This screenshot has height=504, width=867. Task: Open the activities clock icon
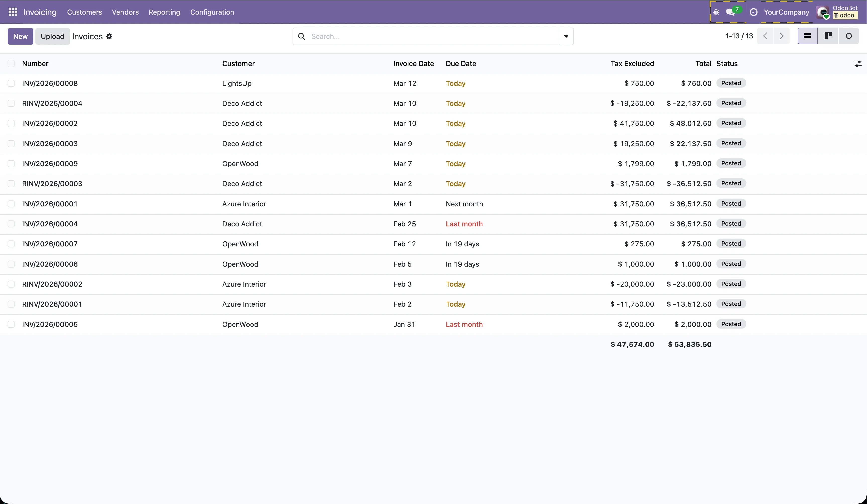coord(753,12)
